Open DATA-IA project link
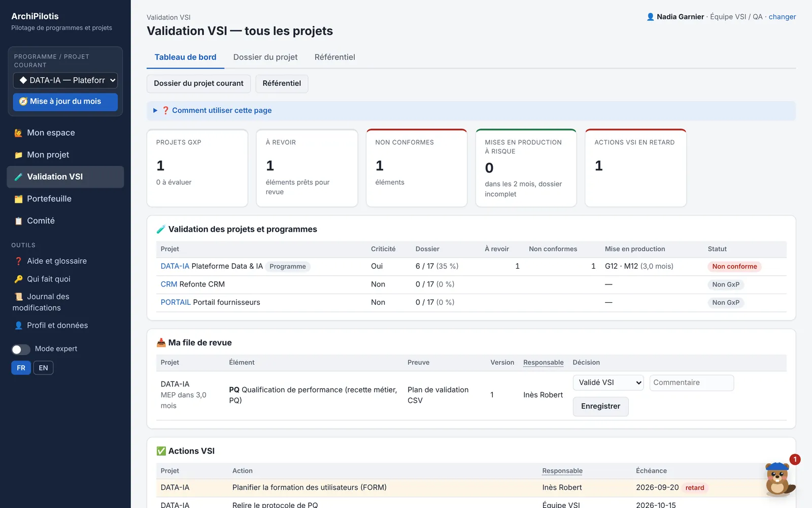Viewport: 812px width, 508px height. 175,266
